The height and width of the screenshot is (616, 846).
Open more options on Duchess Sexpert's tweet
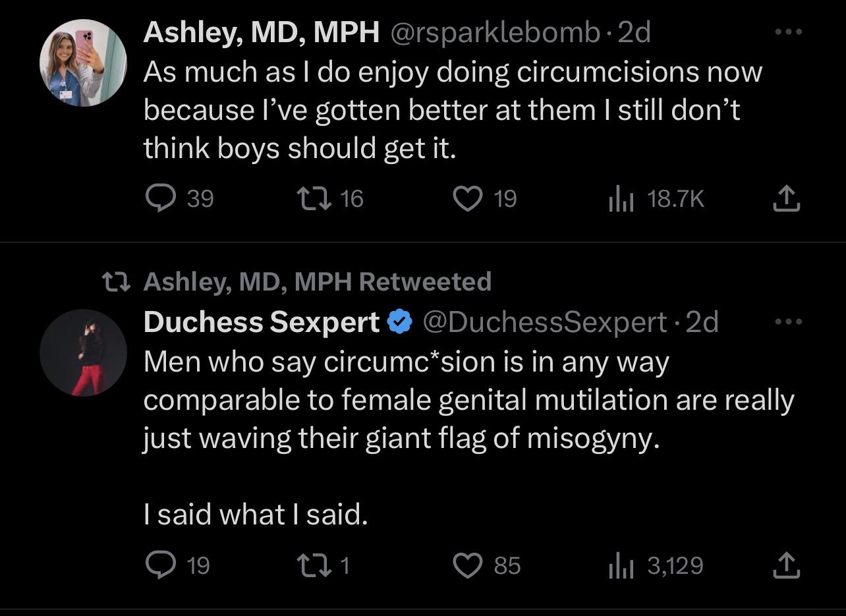point(789,322)
